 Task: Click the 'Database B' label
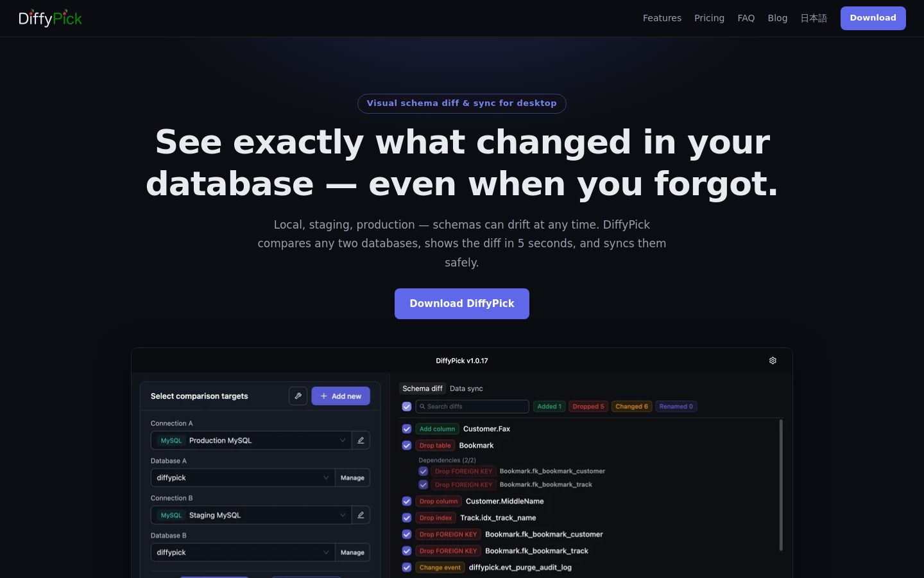(x=169, y=535)
